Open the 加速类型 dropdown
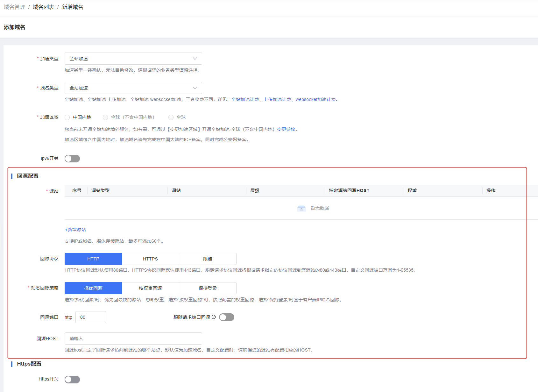This screenshot has width=538, height=392. (x=133, y=59)
